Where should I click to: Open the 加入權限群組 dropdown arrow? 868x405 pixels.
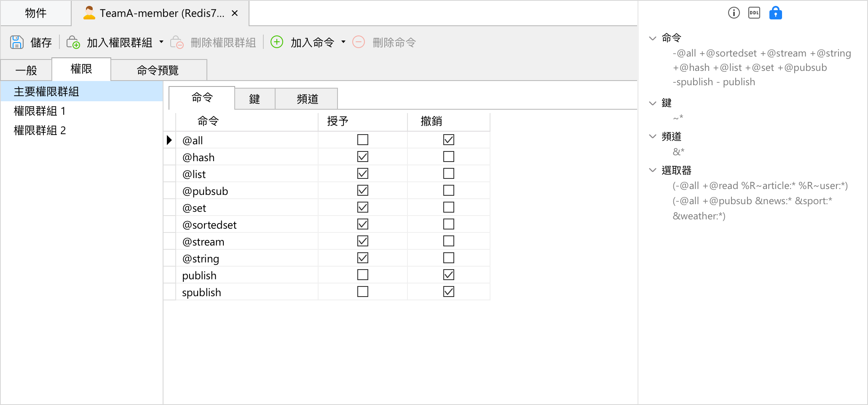pyautogui.click(x=161, y=42)
